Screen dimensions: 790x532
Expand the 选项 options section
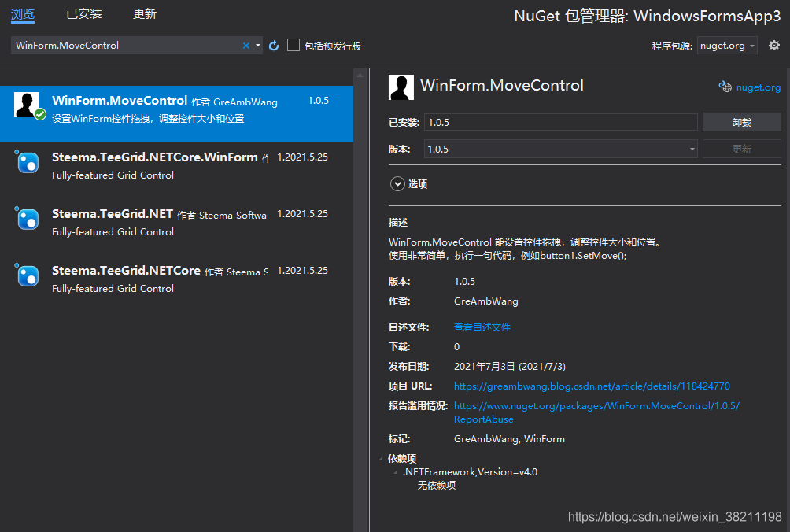(x=397, y=184)
